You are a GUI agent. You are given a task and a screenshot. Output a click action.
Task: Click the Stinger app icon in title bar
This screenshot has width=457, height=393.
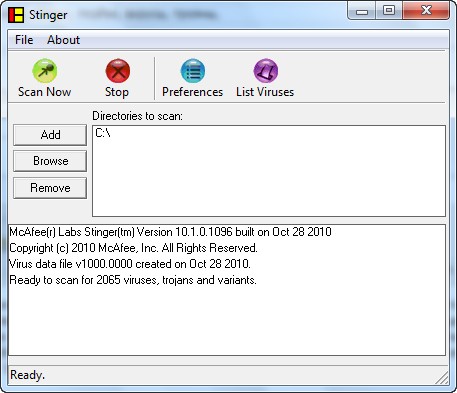click(16, 15)
